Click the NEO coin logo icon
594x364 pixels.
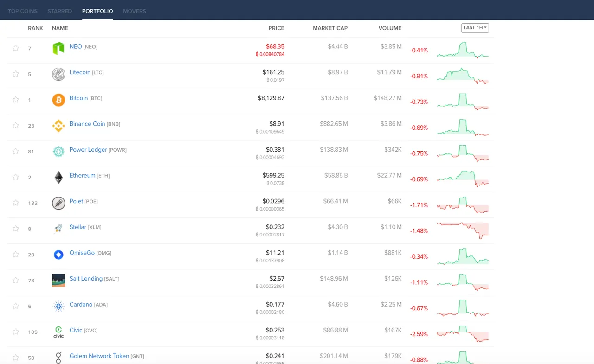click(58, 48)
